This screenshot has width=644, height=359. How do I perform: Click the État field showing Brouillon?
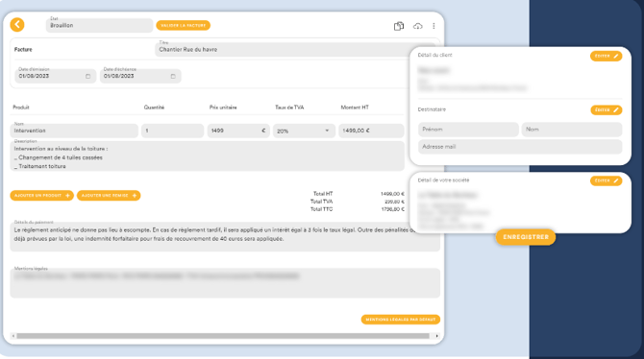pyautogui.click(x=99, y=26)
